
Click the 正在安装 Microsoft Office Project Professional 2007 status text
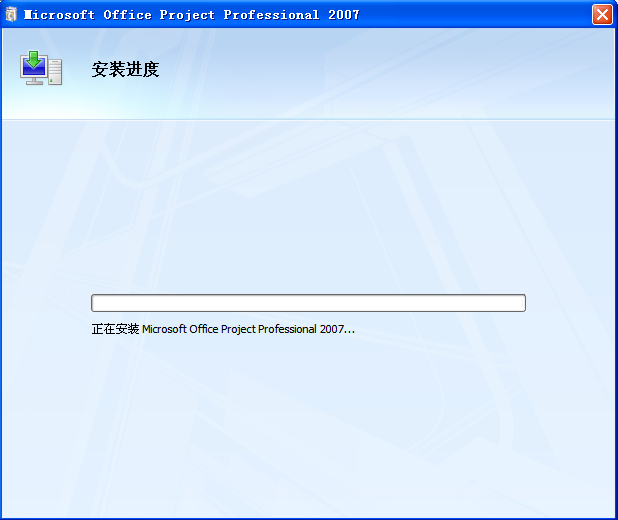pos(223,329)
